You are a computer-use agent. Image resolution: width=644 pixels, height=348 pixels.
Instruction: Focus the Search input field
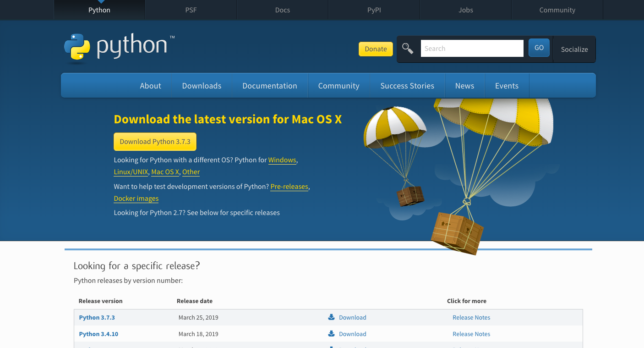pos(472,48)
